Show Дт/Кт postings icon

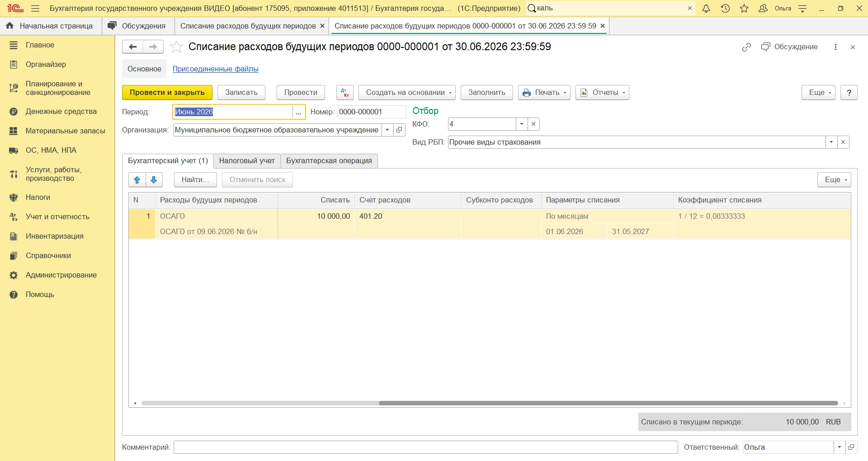click(345, 93)
